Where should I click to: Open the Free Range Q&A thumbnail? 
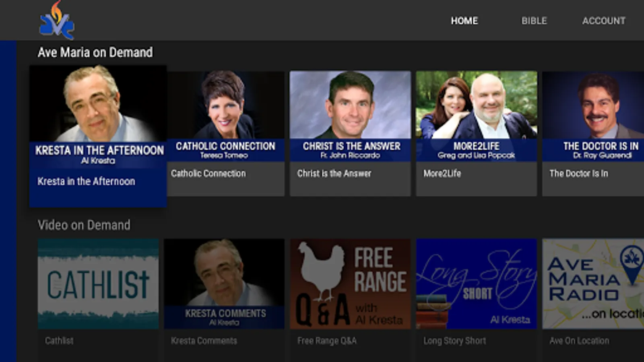point(350,284)
